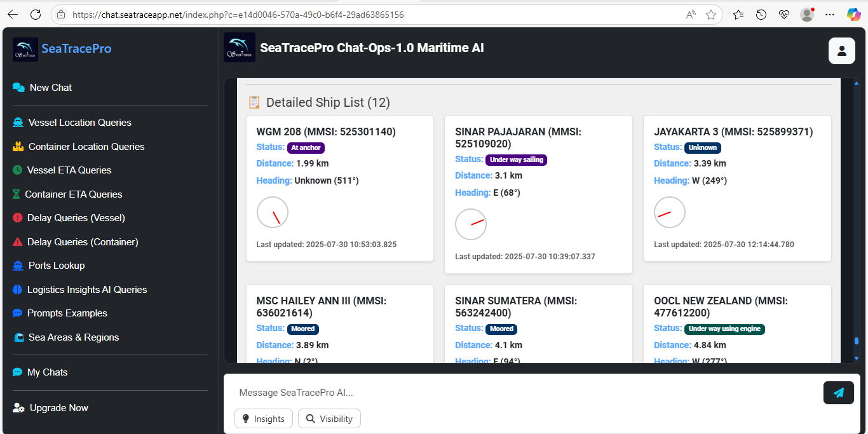Click the Under way sailing status badge
The image size is (868, 434).
(516, 159)
